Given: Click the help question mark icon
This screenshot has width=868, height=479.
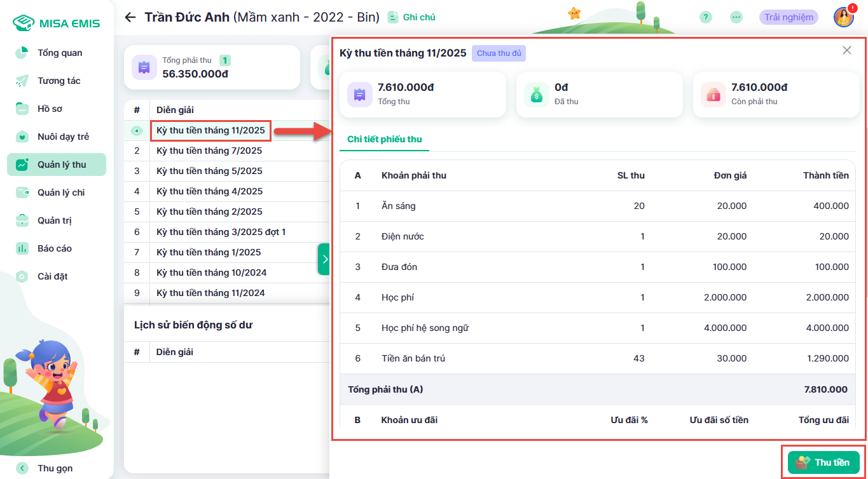Looking at the screenshot, I should click(705, 17).
